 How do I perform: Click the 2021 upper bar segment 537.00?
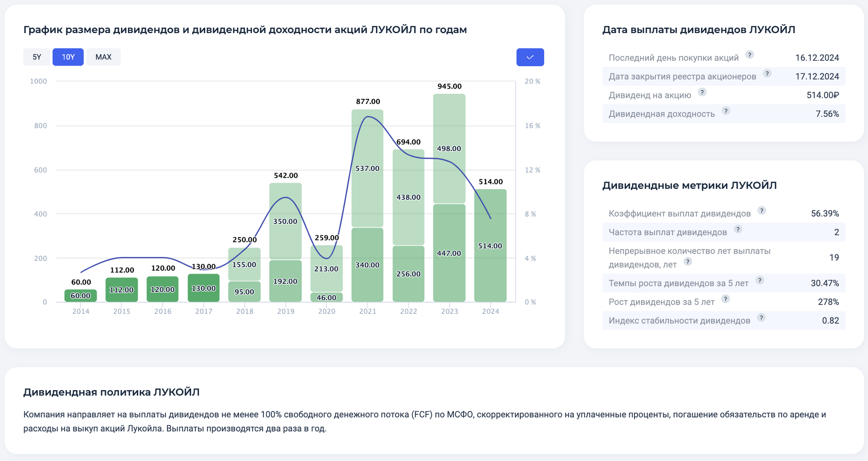click(x=367, y=168)
